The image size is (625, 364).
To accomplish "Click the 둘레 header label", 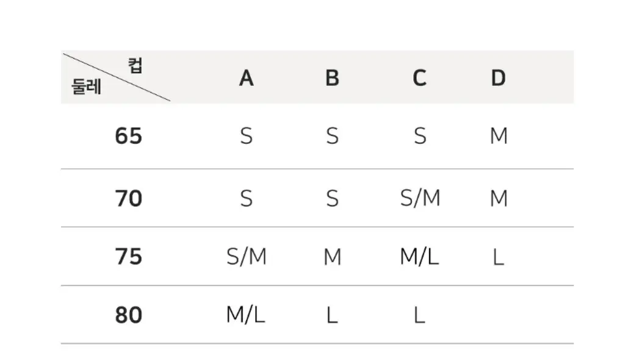I will (x=86, y=87).
